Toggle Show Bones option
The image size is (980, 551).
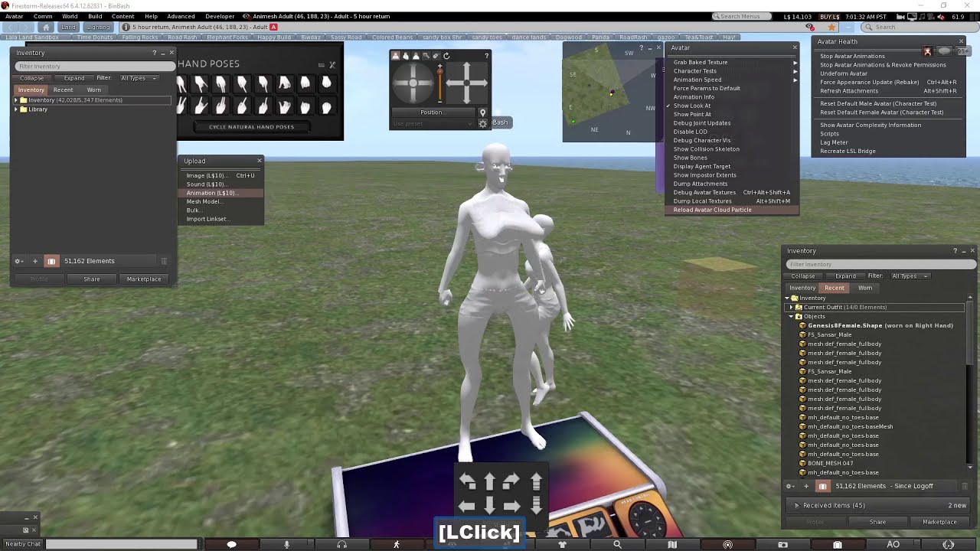(691, 158)
